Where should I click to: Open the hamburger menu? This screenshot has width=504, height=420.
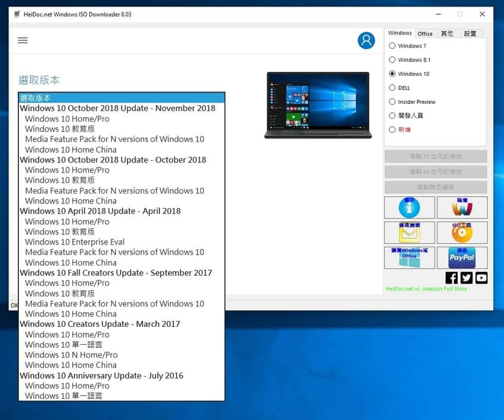[23, 40]
